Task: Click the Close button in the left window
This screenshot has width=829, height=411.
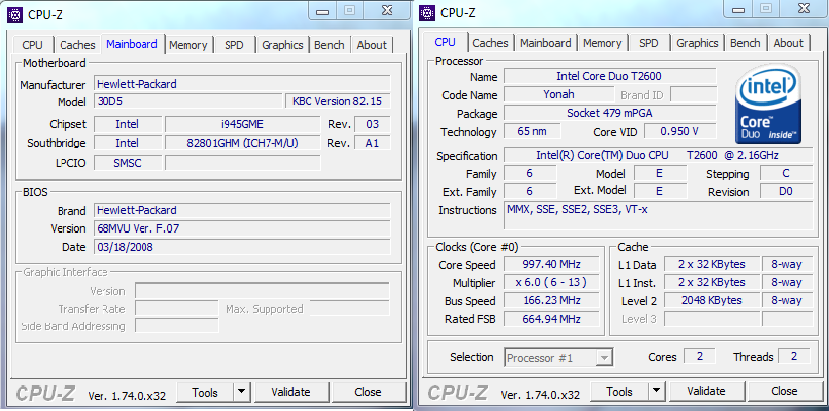Action: (368, 392)
